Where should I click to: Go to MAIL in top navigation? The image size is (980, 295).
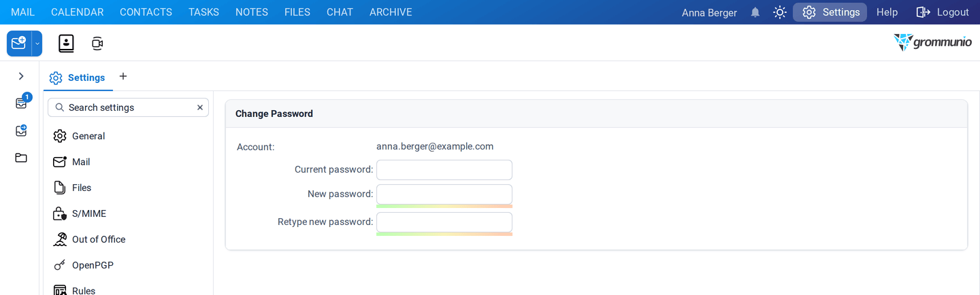[x=22, y=12]
